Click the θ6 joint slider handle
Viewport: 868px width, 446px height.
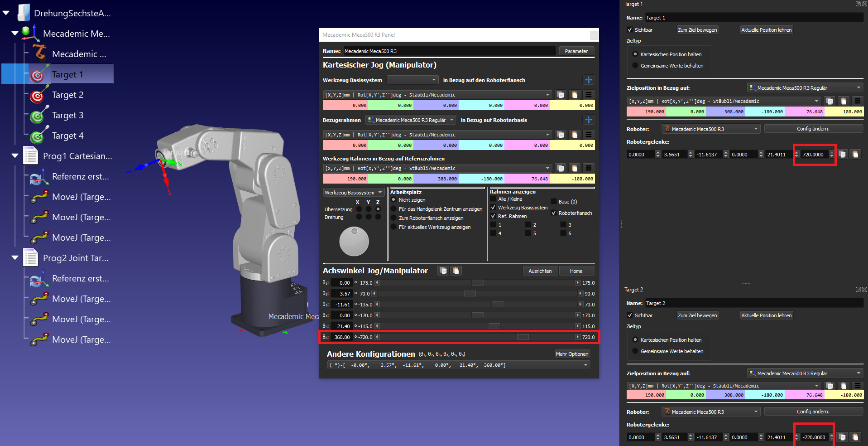click(x=523, y=337)
